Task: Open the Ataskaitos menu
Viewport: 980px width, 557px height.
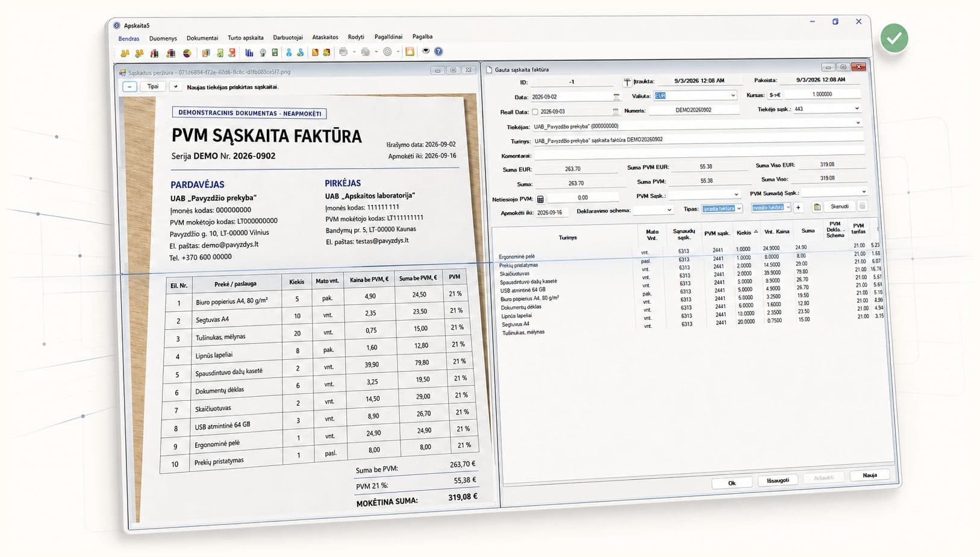Action: 325,37
